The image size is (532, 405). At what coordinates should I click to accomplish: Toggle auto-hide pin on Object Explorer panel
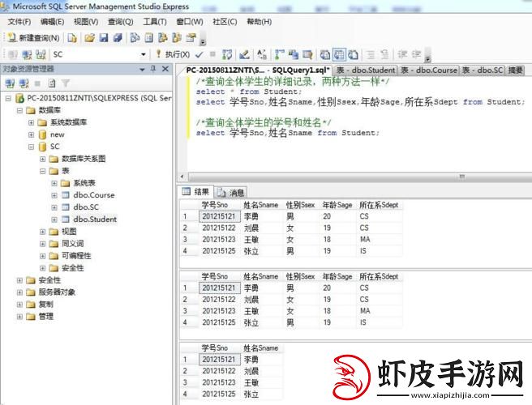[153, 69]
